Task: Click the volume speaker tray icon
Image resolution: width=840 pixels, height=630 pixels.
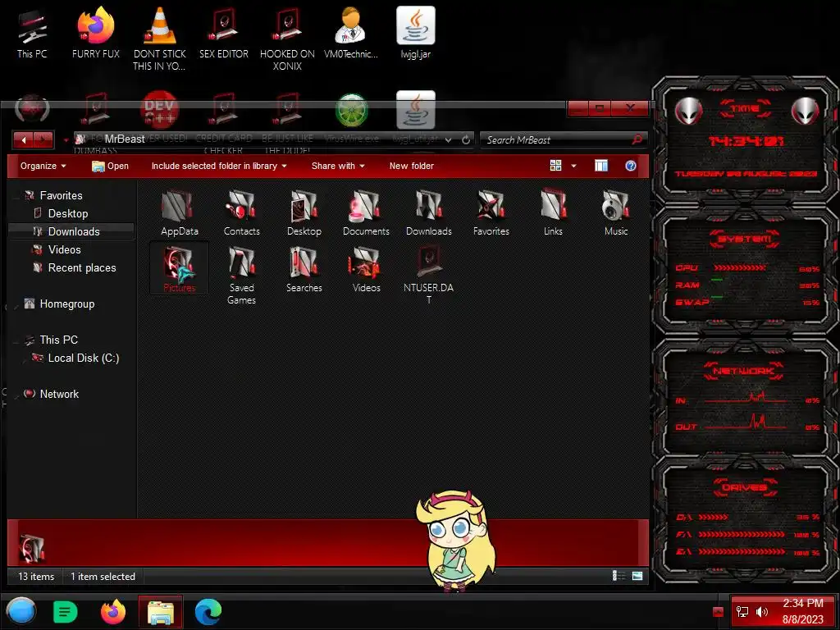Action: coord(762,612)
